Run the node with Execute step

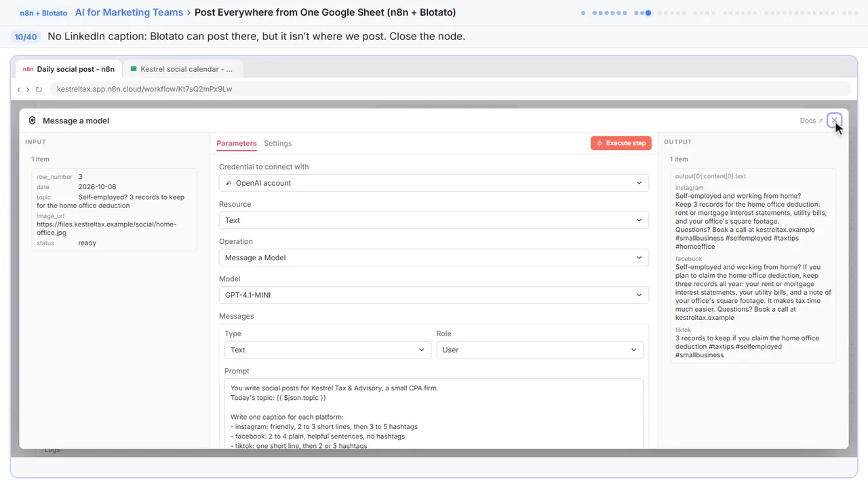[621, 143]
